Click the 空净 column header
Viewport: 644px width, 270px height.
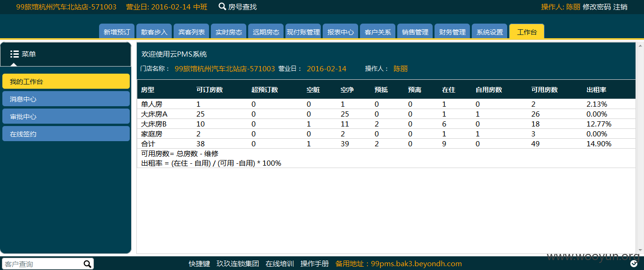click(347, 89)
